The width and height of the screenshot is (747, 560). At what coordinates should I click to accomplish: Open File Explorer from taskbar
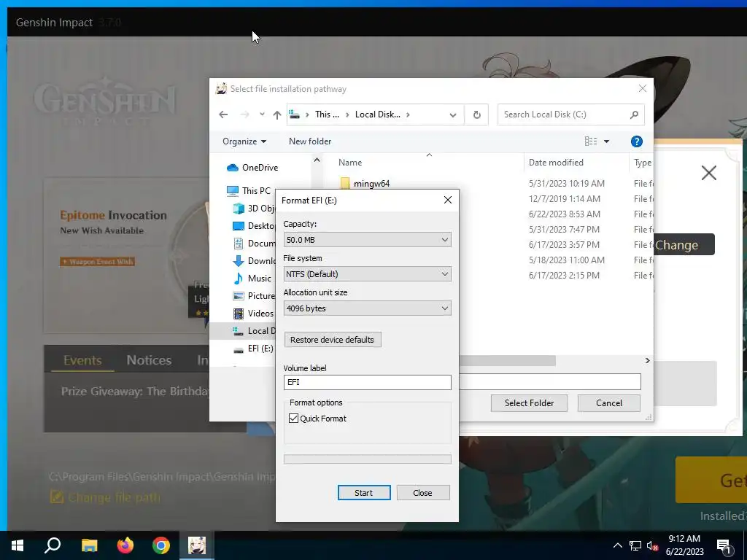point(89,545)
